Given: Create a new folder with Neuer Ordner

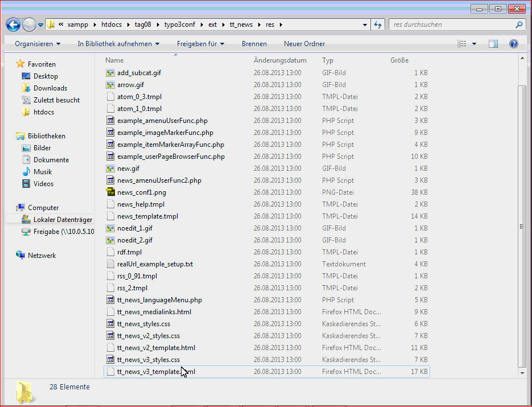Looking at the screenshot, I should 304,44.
